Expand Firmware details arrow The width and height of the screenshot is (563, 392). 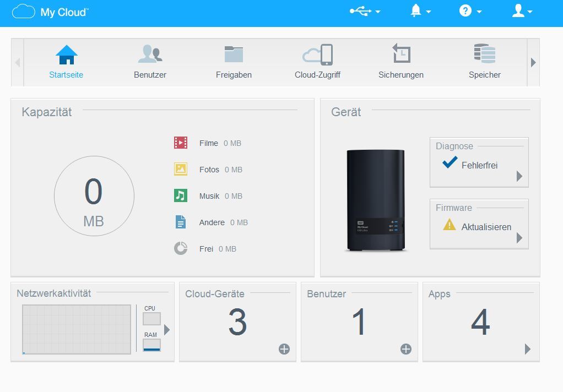click(x=519, y=238)
